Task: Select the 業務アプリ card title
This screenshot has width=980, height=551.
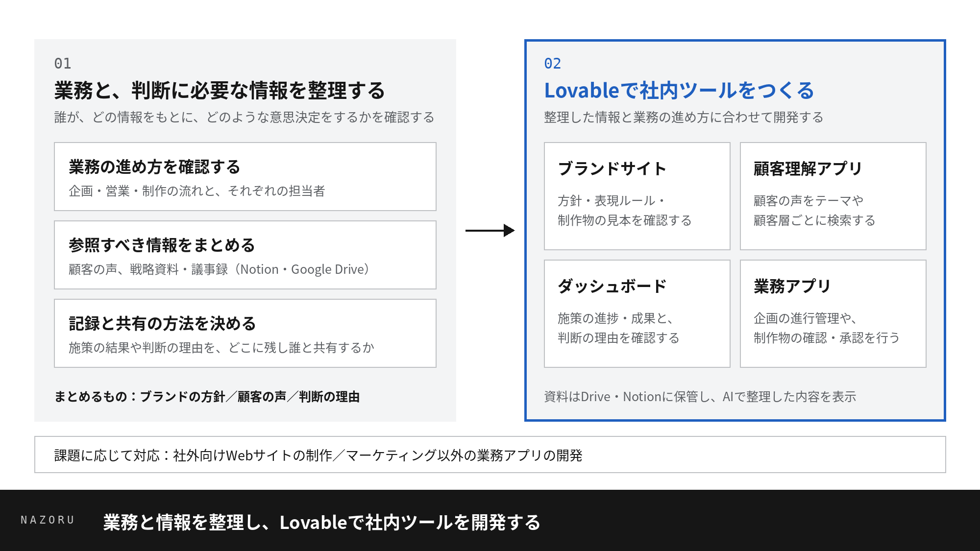Action: pos(792,287)
